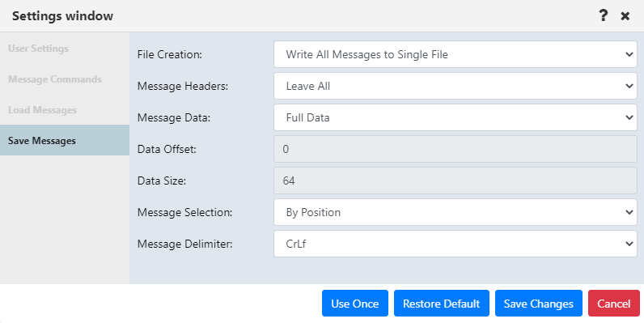Open the Message Data dropdown

[455, 117]
